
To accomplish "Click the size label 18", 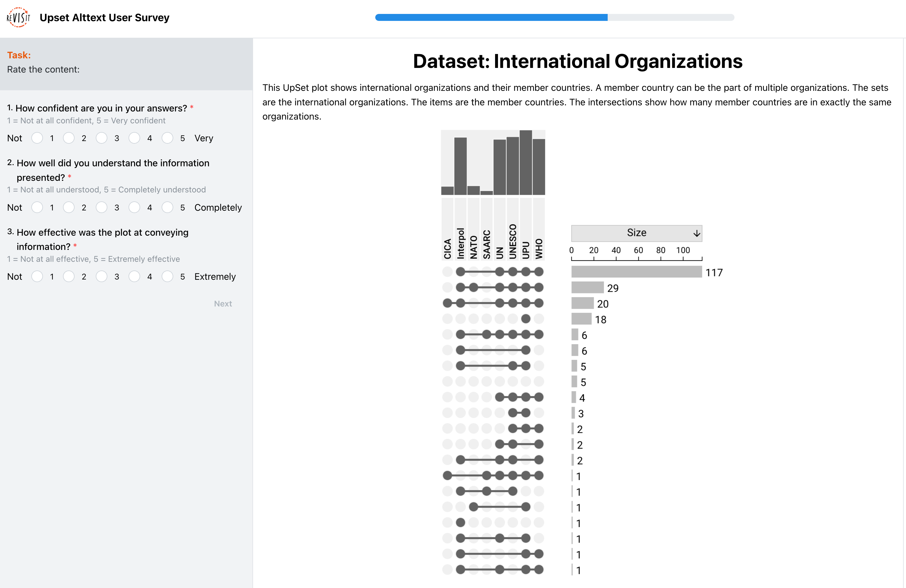I will click(600, 320).
